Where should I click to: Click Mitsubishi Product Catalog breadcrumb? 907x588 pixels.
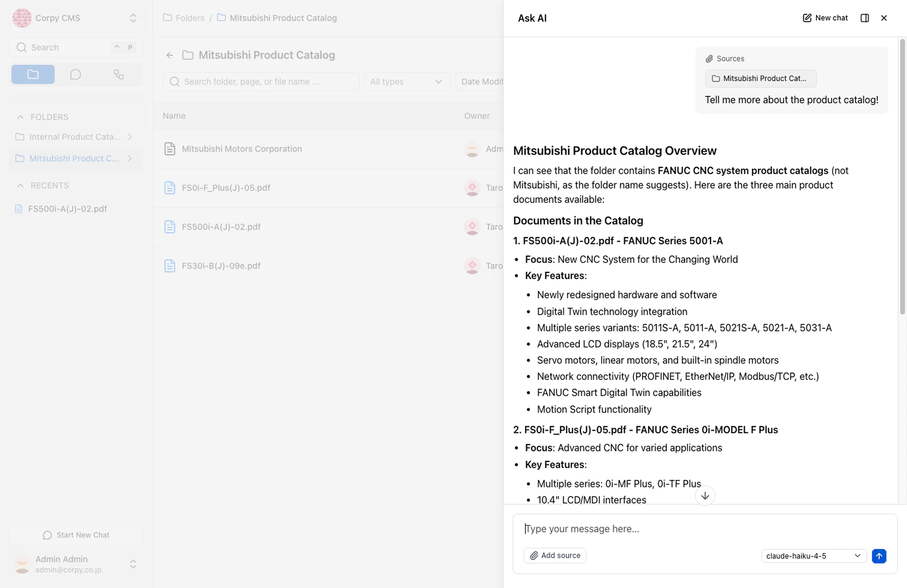(x=283, y=18)
